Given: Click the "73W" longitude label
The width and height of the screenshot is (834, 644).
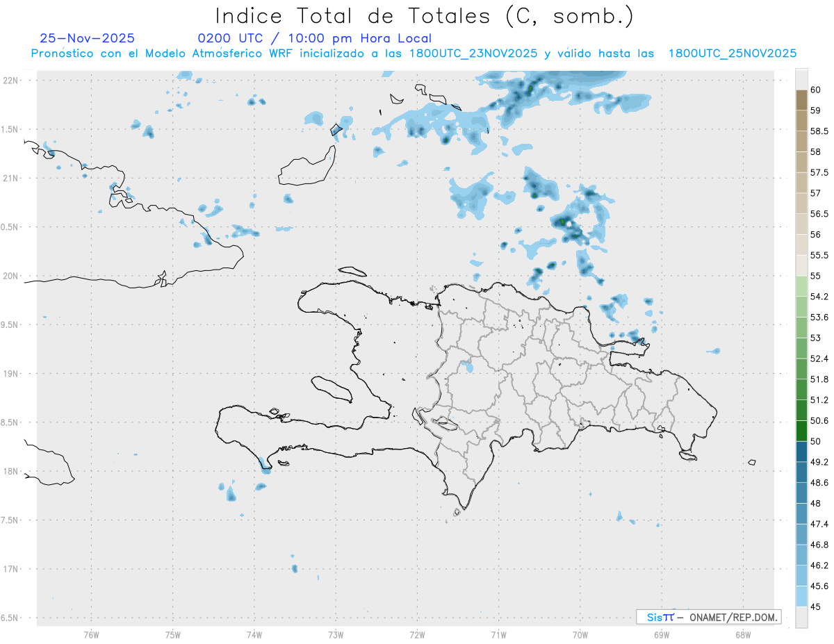Looking at the screenshot, I should 336,634.
